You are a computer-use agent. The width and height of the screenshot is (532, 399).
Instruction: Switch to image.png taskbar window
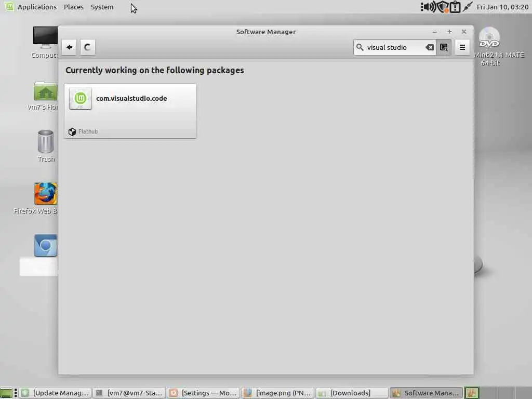point(277,393)
